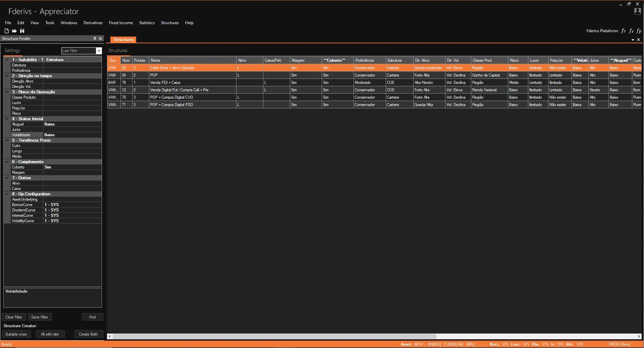Click the Open folder icon in toolbar
This screenshot has width=644, height=348.
14,31
